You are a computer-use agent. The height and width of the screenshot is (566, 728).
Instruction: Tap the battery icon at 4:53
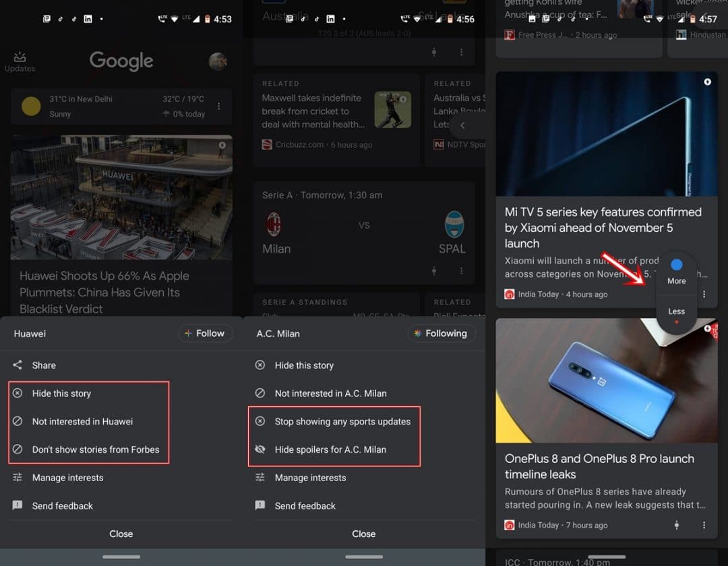pyautogui.click(x=208, y=19)
